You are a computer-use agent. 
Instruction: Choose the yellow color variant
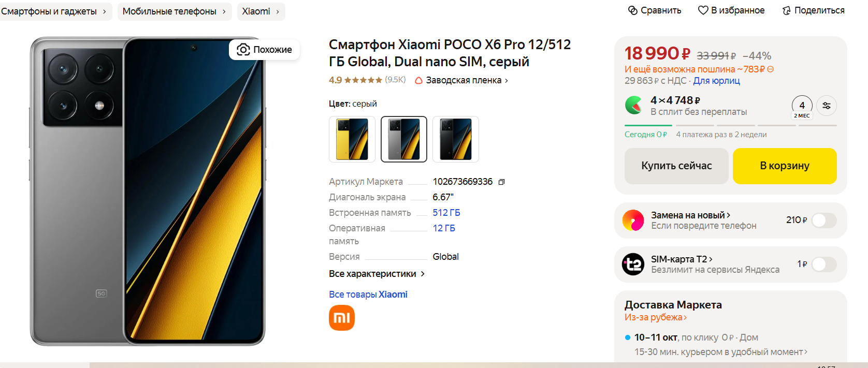pyautogui.click(x=352, y=139)
